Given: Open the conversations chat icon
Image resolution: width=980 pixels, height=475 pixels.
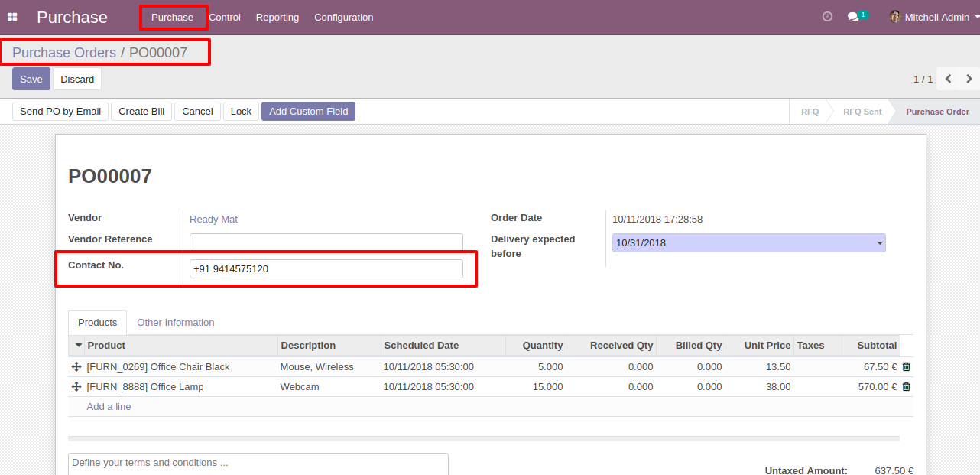Looking at the screenshot, I should click(853, 17).
